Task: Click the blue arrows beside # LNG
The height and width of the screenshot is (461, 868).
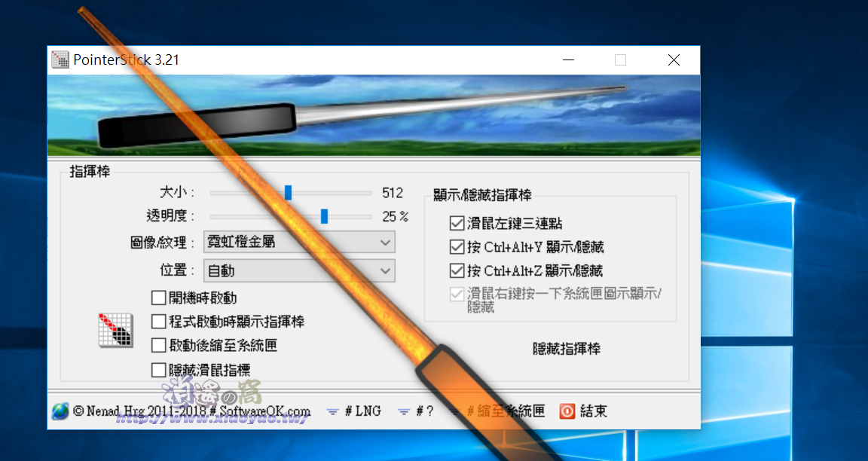Action: [x=332, y=411]
